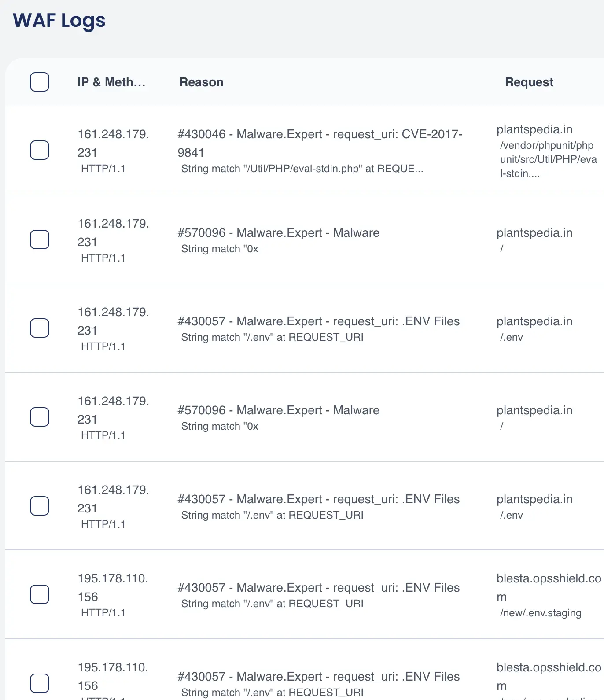Screen dimensions: 604x700
Task: Sort by the Request column header
Action: (529, 82)
